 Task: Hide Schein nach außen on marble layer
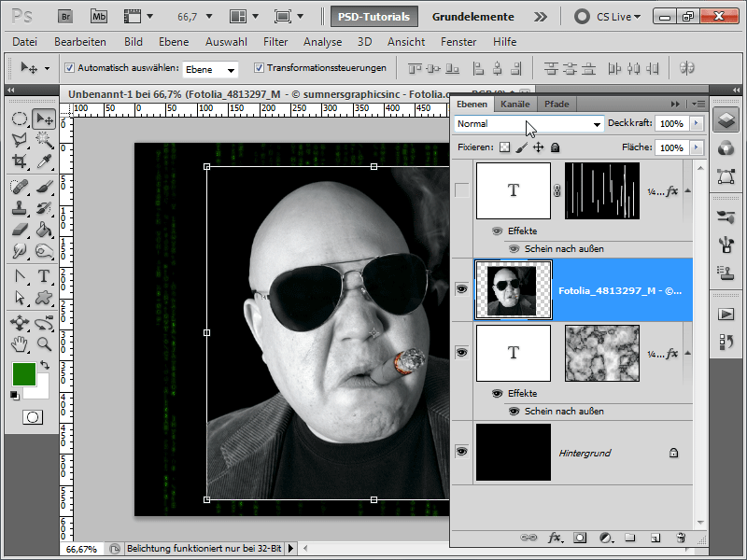pyautogui.click(x=514, y=411)
